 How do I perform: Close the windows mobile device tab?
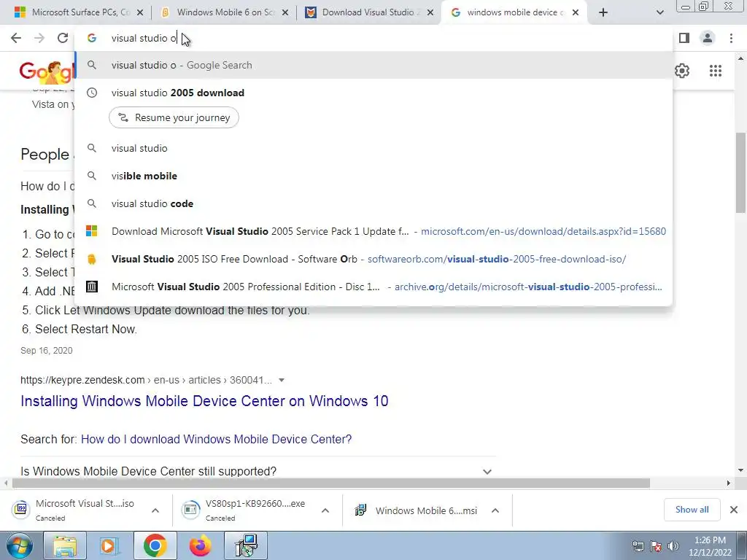576,12
